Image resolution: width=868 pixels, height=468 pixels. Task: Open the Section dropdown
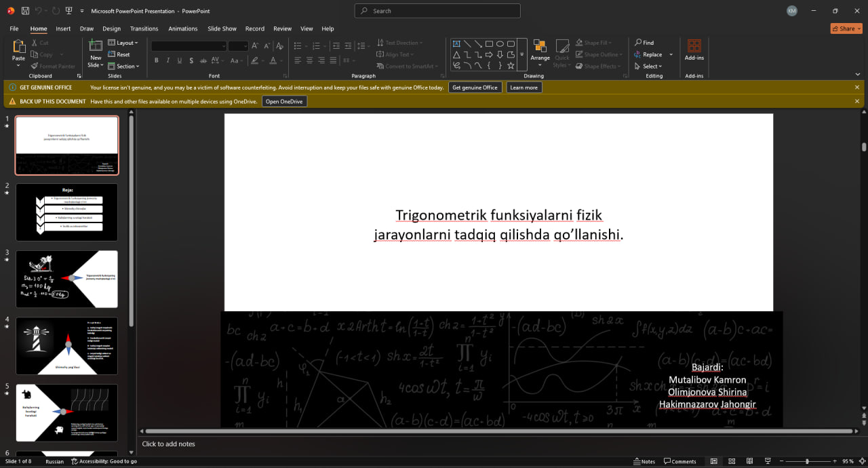pyautogui.click(x=123, y=66)
